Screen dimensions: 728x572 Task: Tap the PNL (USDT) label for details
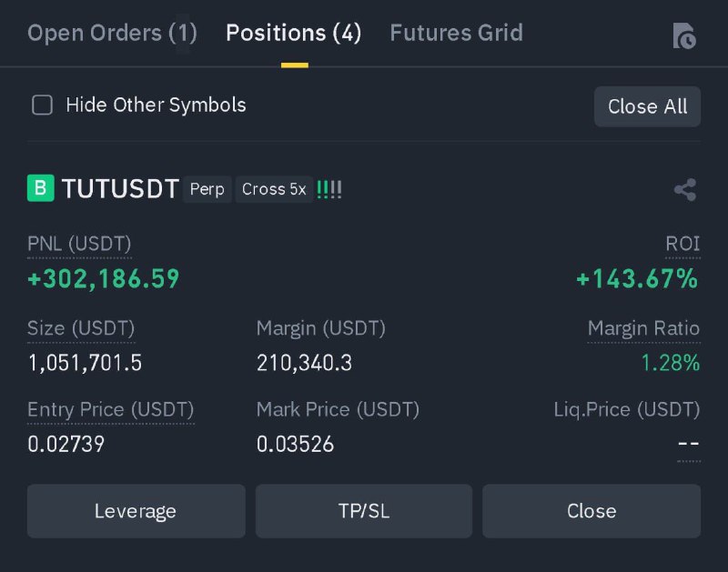79,244
